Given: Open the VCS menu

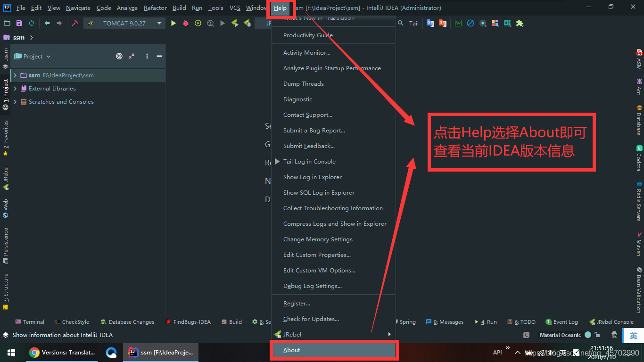Looking at the screenshot, I should pos(235,8).
